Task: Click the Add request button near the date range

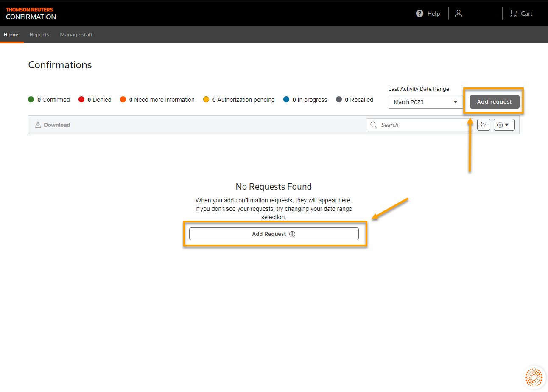Action: (494, 101)
